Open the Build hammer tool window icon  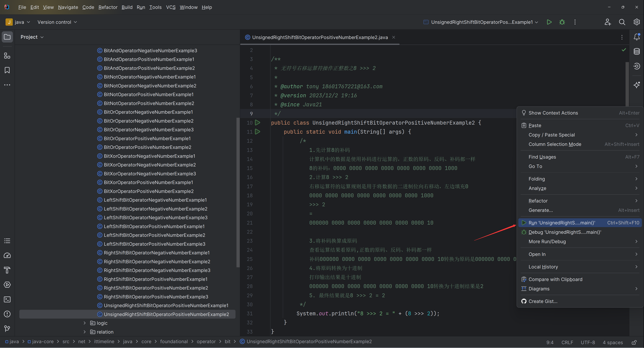click(x=7, y=270)
